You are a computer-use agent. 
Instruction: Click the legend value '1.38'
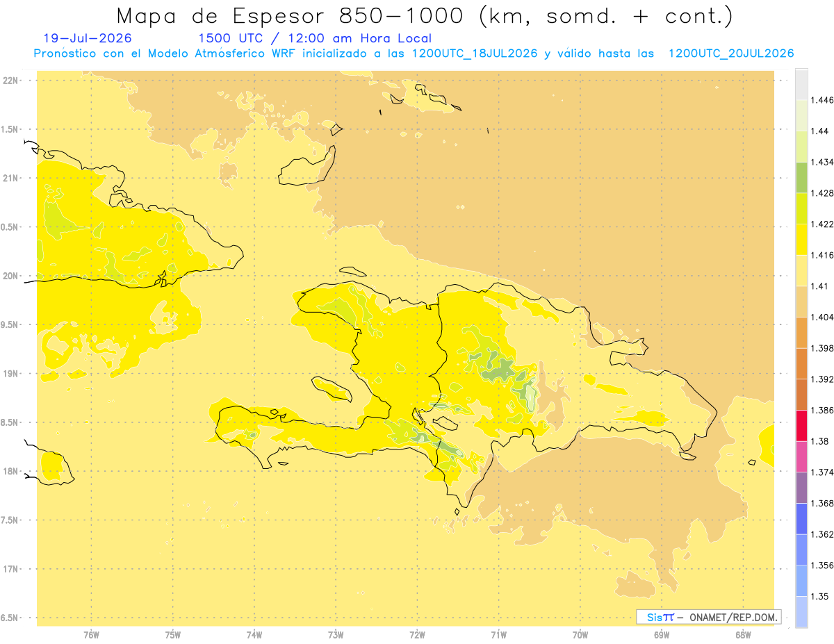[x=820, y=441]
